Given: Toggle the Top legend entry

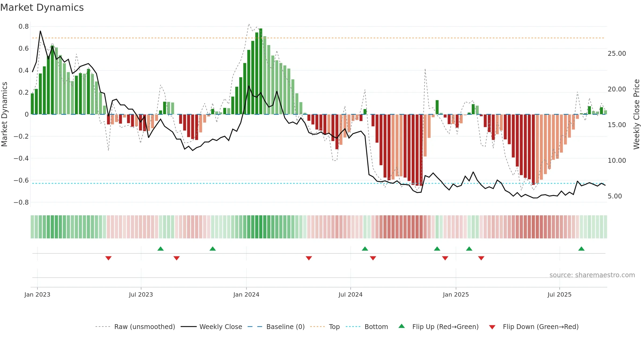Looking at the screenshot, I should pos(325,327).
